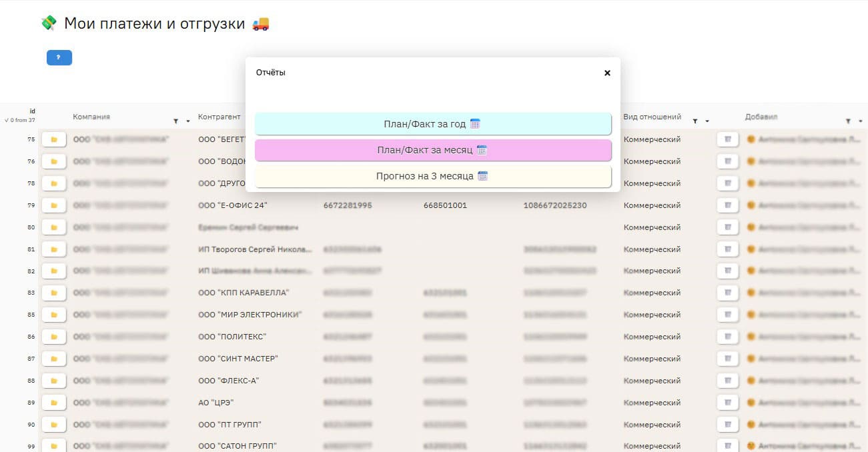Click the delete icon in row 75

tap(728, 139)
